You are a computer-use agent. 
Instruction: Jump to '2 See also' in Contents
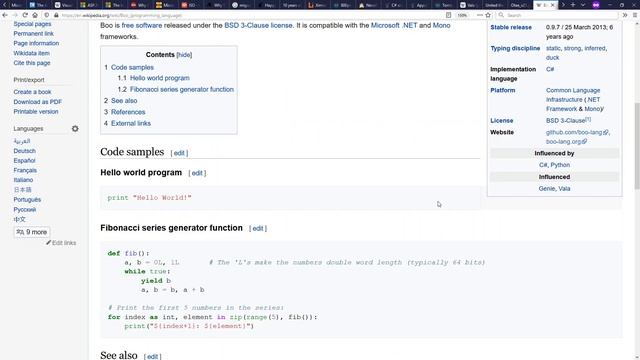[120, 101]
